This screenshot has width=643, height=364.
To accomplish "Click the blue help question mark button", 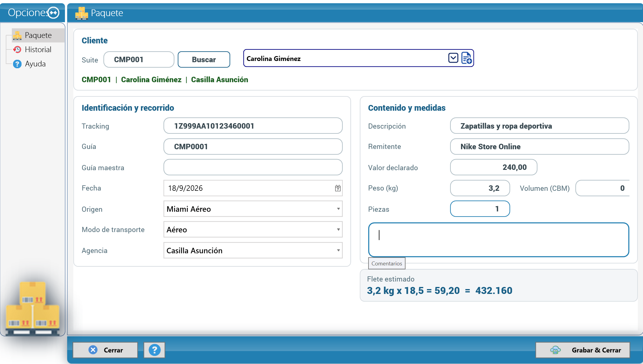I will click(154, 350).
